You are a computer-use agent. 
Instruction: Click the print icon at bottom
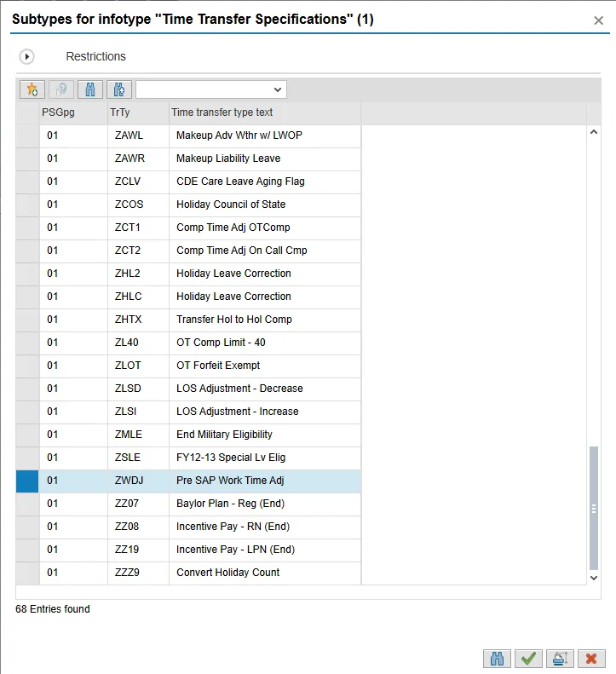click(559, 659)
